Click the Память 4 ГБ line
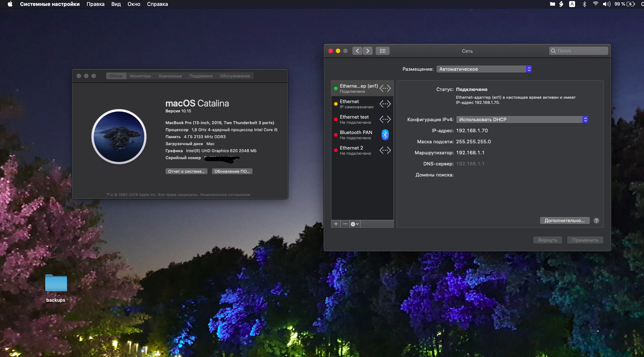644x357 pixels. 195,137
